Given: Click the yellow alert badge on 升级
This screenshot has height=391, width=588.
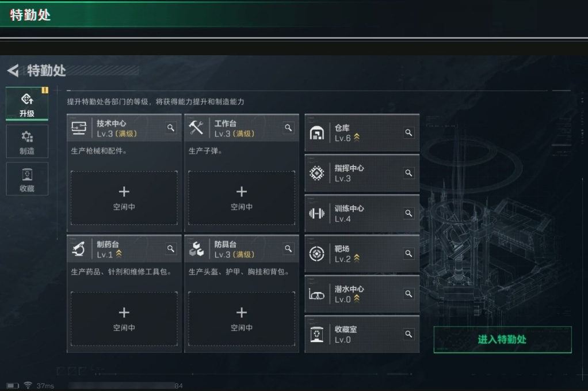Looking at the screenshot, I should [x=44, y=90].
